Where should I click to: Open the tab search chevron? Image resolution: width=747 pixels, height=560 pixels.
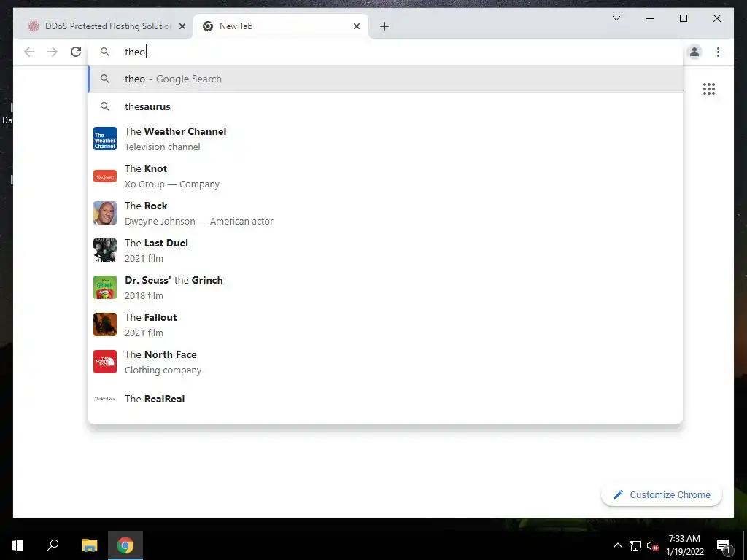(616, 18)
